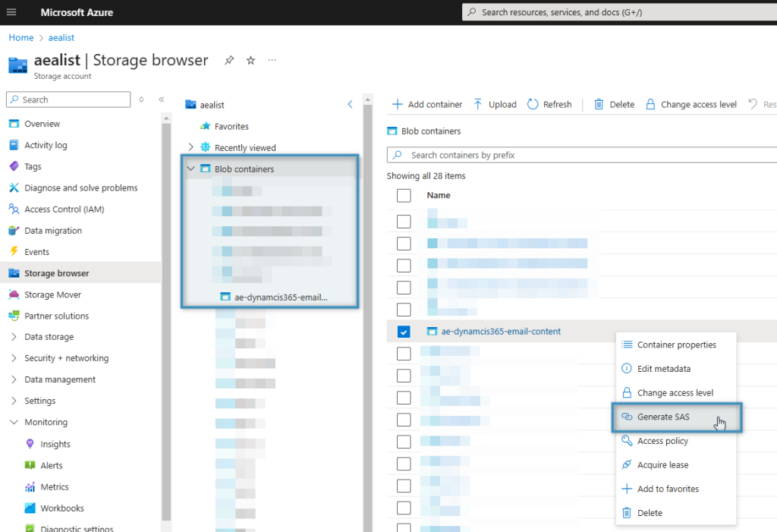Open the ae-dynamcis365-email-content container link
The image size is (777, 532).
[x=501, y=332]
